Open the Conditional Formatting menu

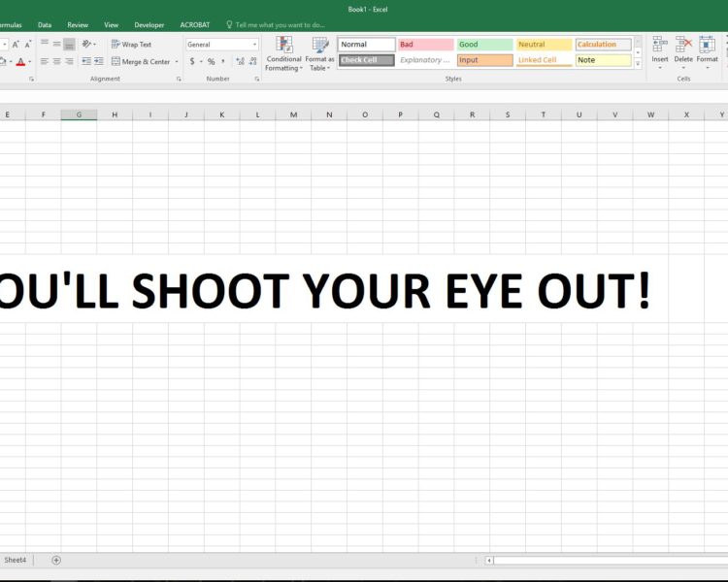(283, 54)
